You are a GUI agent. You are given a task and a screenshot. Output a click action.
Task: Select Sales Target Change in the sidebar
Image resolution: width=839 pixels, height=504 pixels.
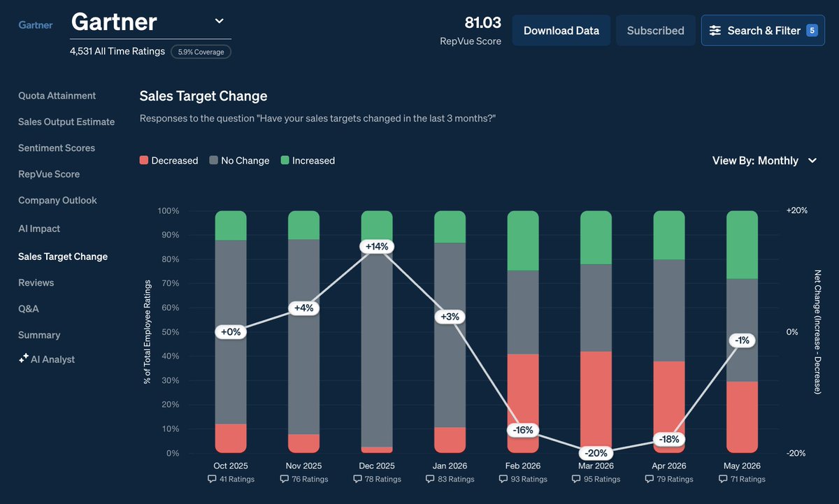point(63,257)
